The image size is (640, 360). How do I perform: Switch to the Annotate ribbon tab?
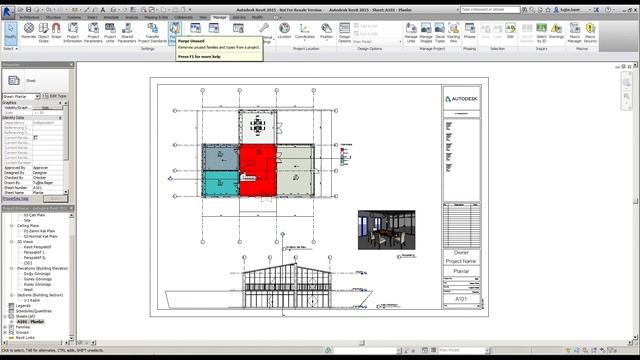(x=111, y=18)
